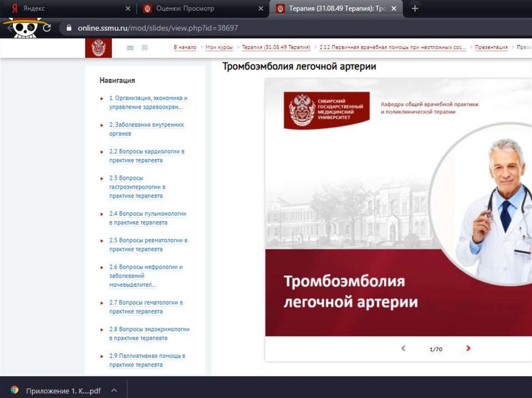Click the slide title Тромбоэмболия легочной артерии
This screenshot has width=532, height=398.
[351, 291]
